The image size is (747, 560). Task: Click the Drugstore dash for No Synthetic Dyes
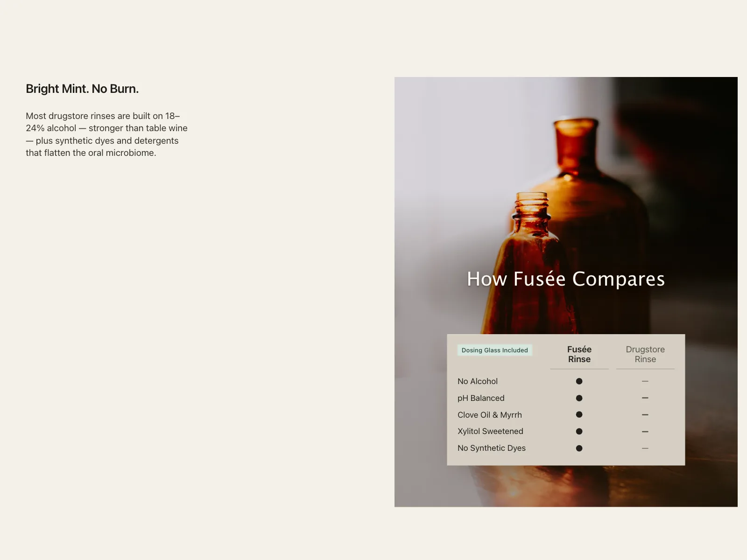tap(645, 448)
